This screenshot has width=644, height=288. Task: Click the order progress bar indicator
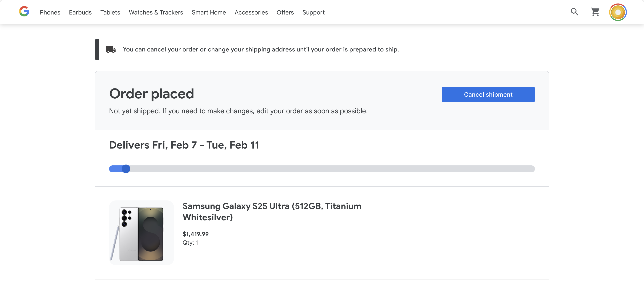click(126, 169)
